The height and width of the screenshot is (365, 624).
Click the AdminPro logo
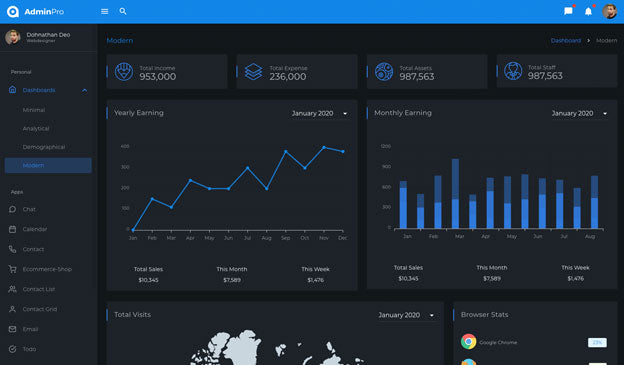click(x=35, y=12)
